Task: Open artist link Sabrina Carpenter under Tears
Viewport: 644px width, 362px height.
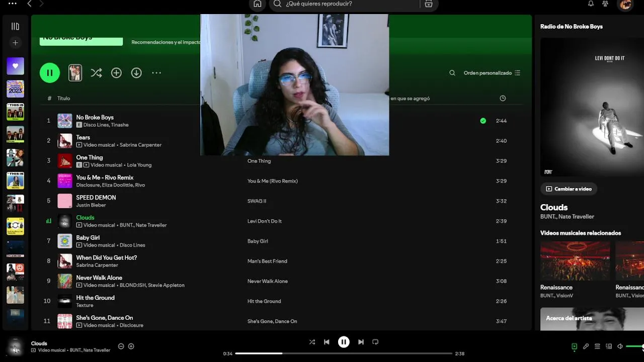Action: (x=140, y=145)
